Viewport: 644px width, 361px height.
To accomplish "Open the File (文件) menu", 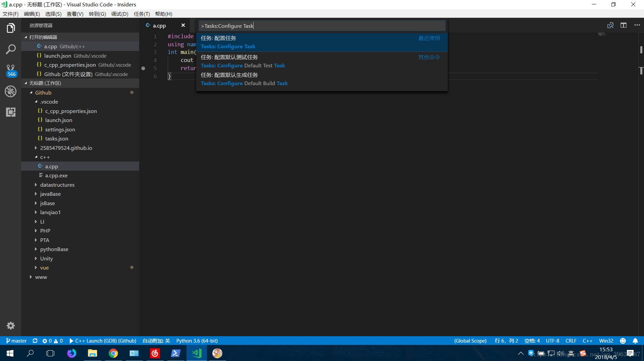I will [10, 14].
